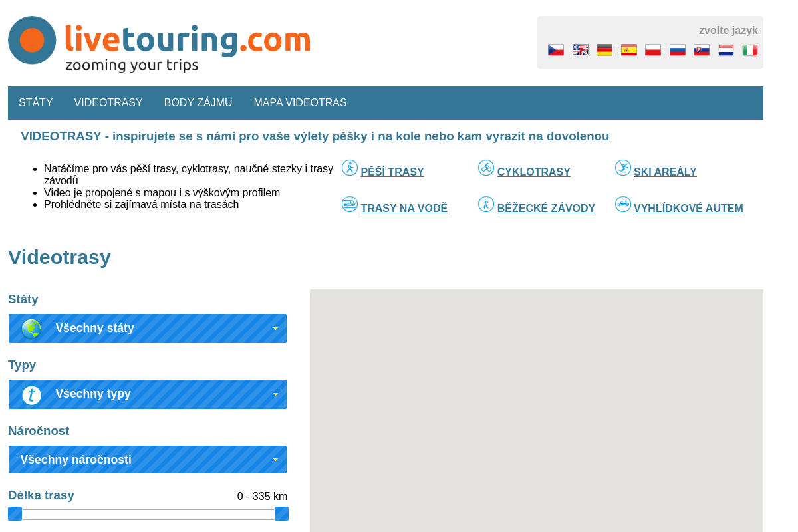Select the German flag for language
798x532 pixels.
(x=604, y=49)
